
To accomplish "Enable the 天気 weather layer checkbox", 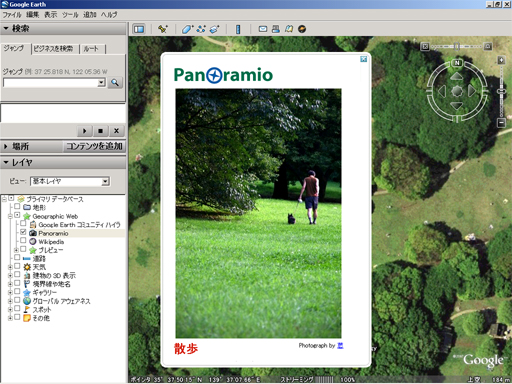I will (x=17, y=266).
